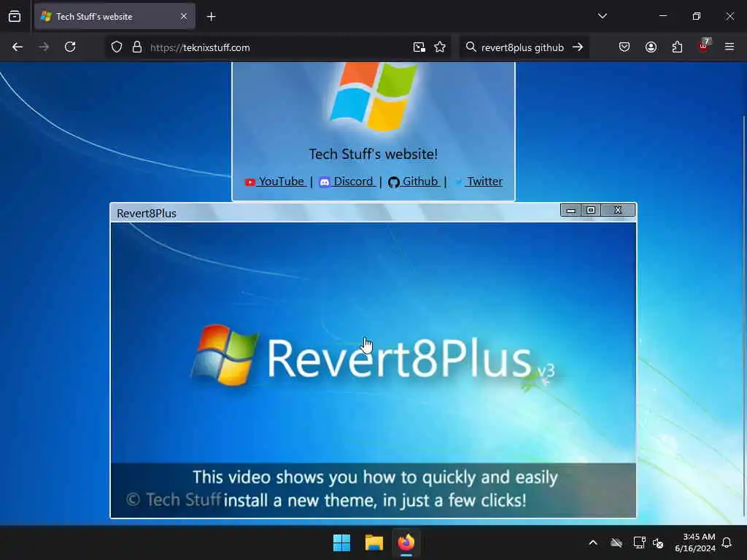
Task: Close the Tech Stuff's website tab
Action: click(x=184, y=17)
